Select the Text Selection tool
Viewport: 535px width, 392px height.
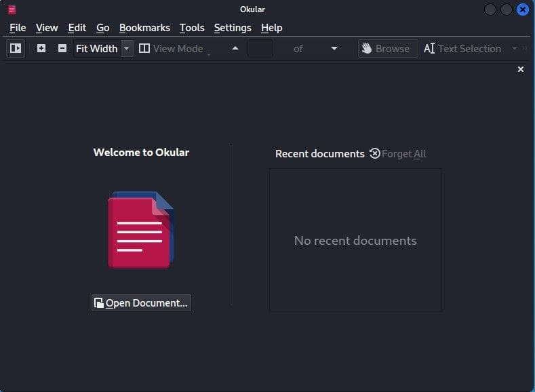point(462,48)
